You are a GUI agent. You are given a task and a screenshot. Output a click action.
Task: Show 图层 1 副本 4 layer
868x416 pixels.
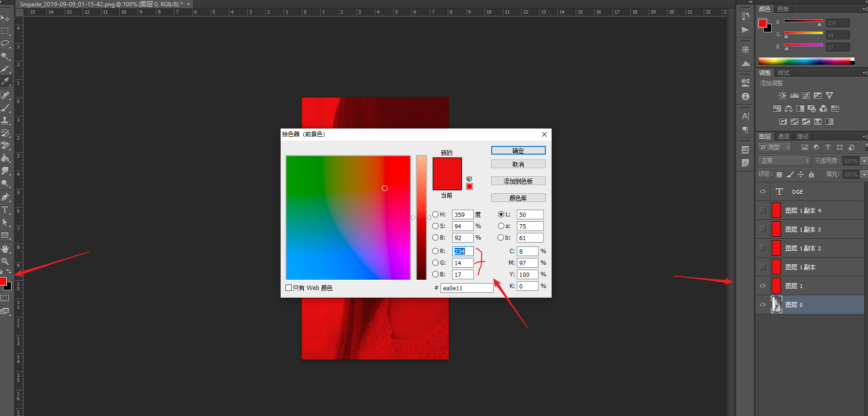[x=763, y=211]
